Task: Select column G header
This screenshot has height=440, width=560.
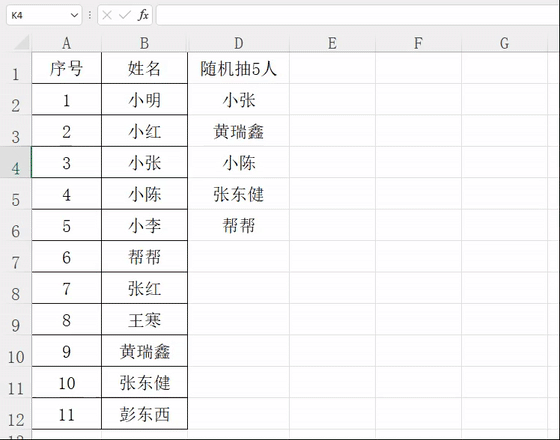Action: point(504,43)
